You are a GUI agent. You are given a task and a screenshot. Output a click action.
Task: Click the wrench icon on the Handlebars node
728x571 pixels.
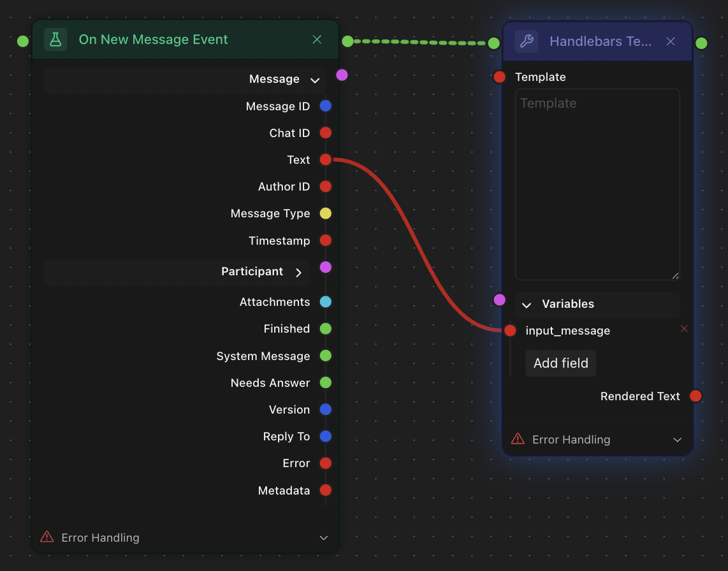pyautogui.click(x=527, y=41)
